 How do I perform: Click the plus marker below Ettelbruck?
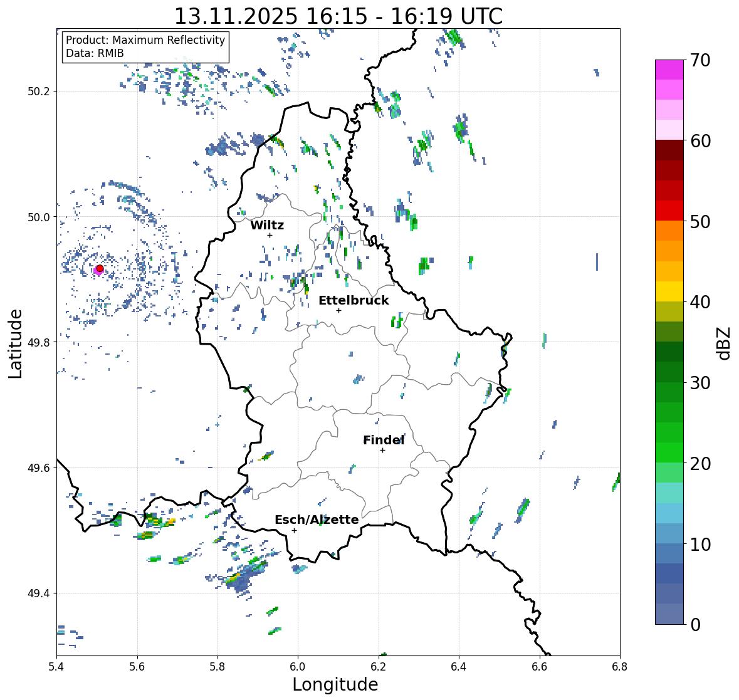338,310
